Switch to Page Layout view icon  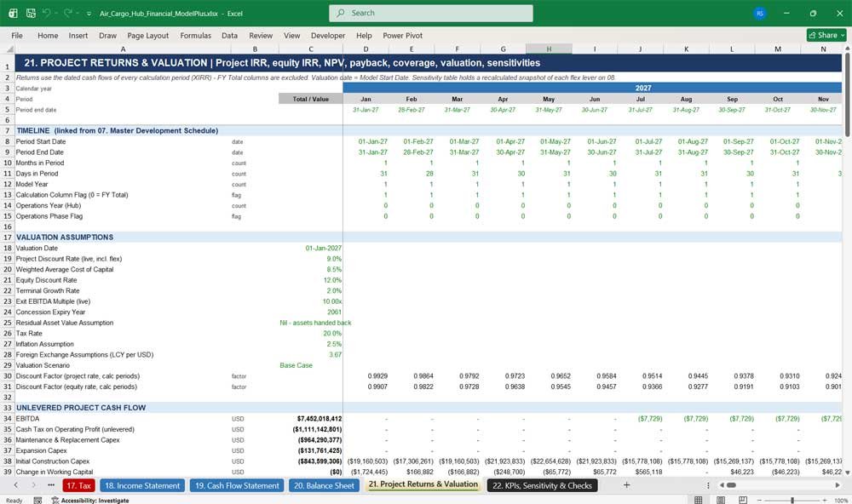click(721, 500)
